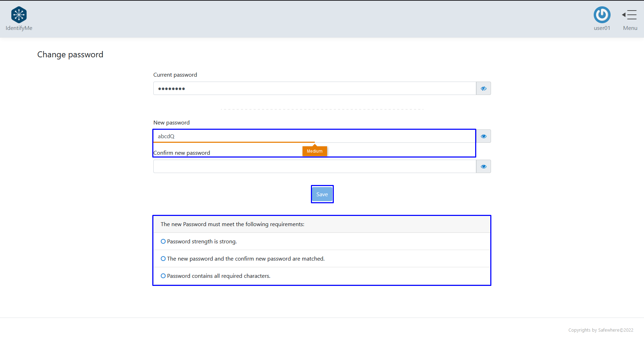Click the IdentifyMe snowflake logo icon
Viewport: 644px width, 339px height.
pos(19,15)
